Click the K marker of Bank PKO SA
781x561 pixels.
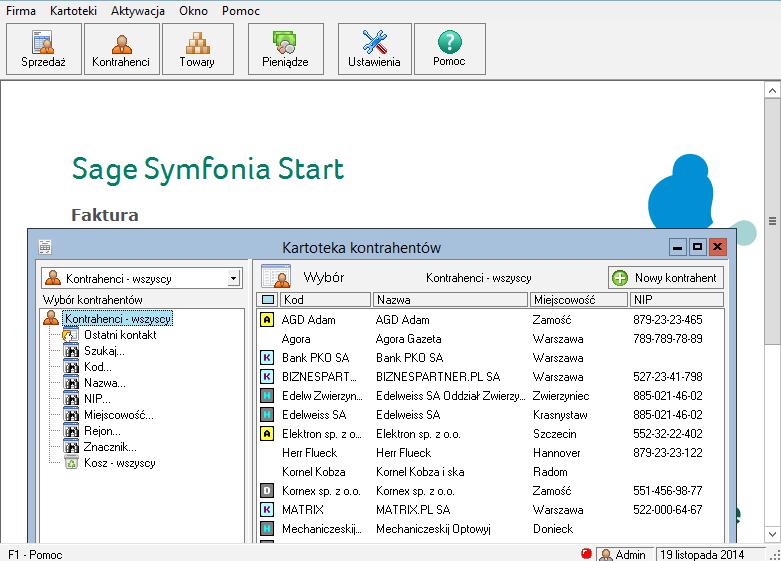pyautogui.click(x=267, y=357)
